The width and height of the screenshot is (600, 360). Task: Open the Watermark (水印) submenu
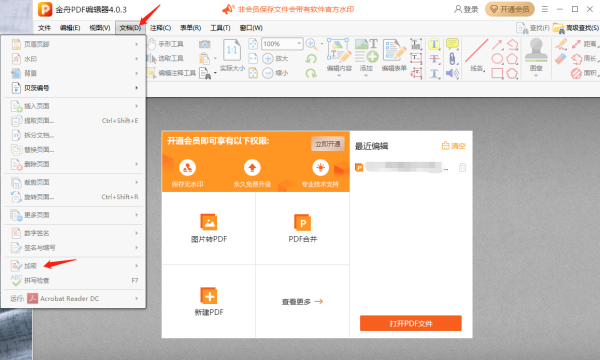click(73, 59)
